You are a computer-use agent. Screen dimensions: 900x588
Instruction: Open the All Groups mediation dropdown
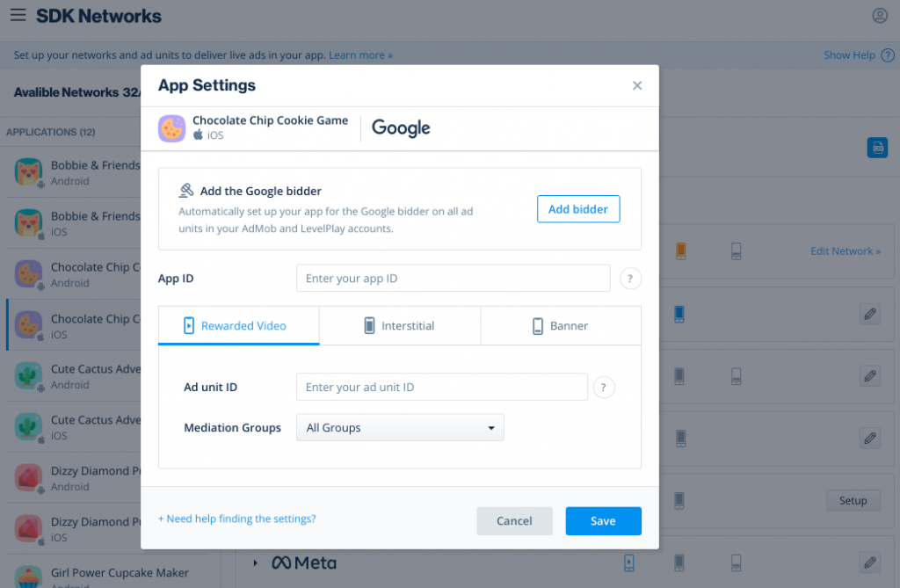[x=400, y=427]
